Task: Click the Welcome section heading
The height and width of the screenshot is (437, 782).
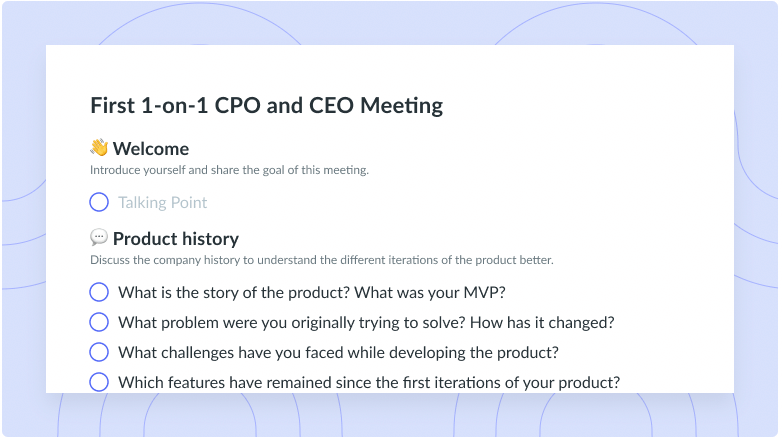Action: [x=151, y=149]
